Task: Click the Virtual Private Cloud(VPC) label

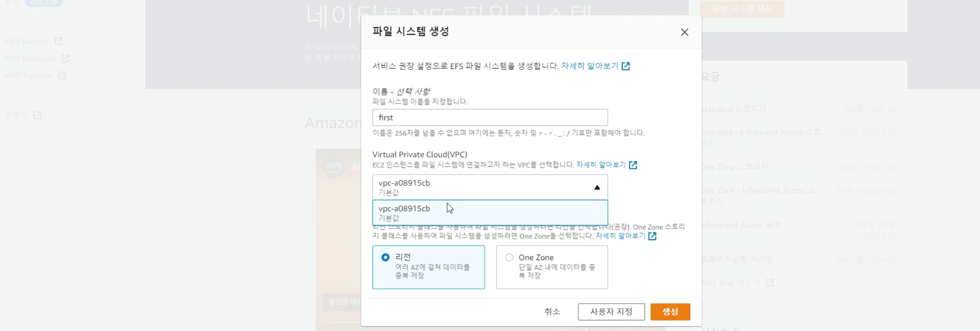Action: coord(420,154)
